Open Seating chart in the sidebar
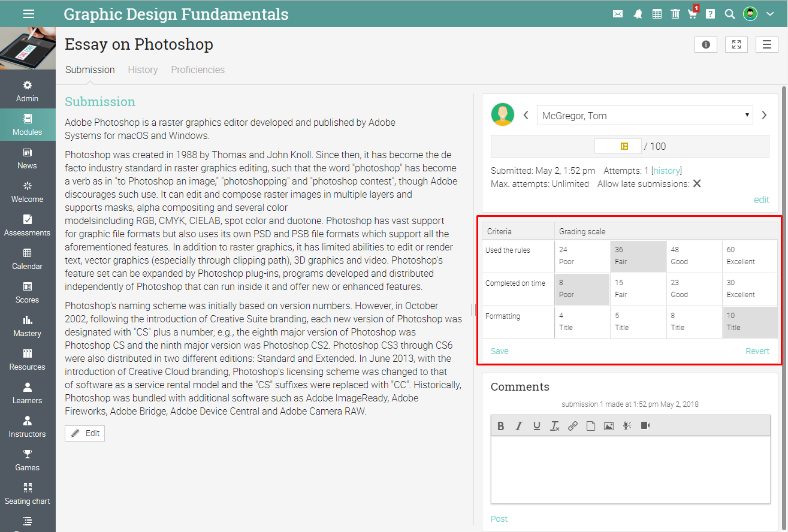This screenshot has width=788, height=532. (x=28, y=494)
